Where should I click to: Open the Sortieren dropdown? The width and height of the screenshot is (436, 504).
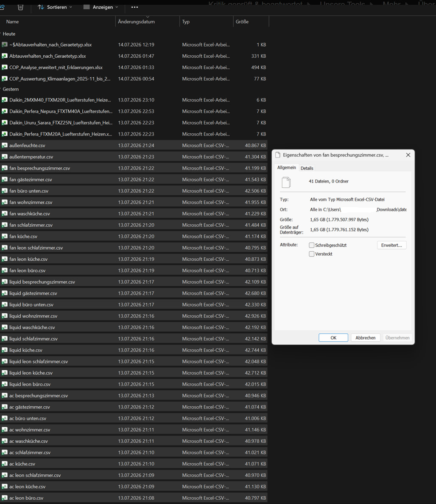click(55, 7)
